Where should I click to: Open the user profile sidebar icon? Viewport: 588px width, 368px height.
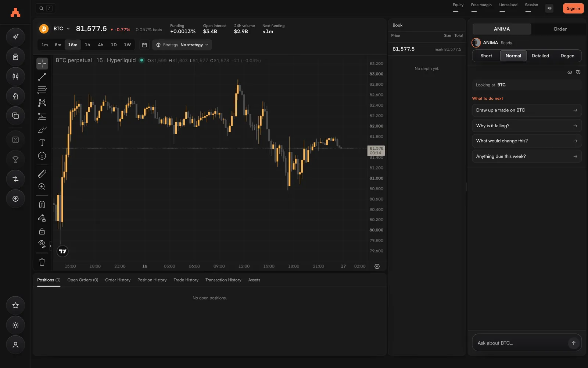[15, 345]
